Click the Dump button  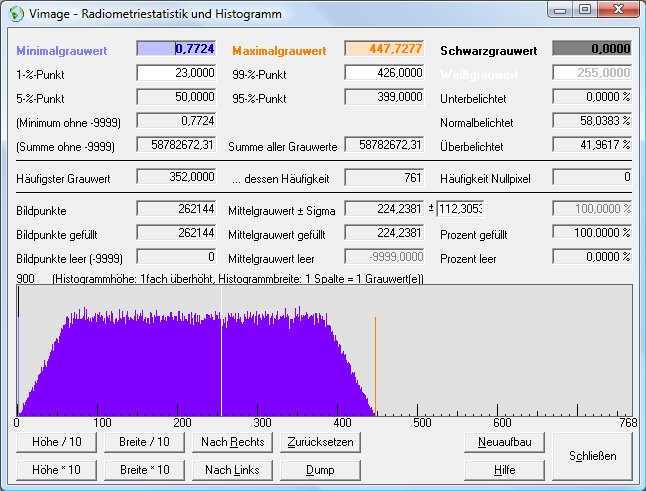[x=319, y=469]
